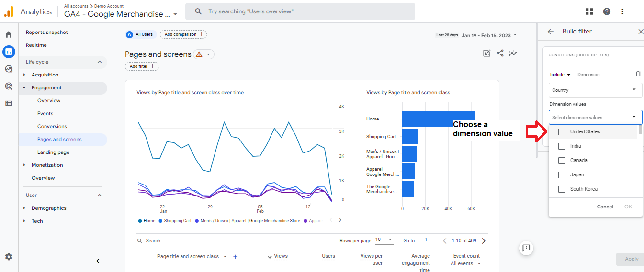Viewport: 644px width, 272px height.
Task: Open the Explore icon in left rail
Action: tap(9, 69)
